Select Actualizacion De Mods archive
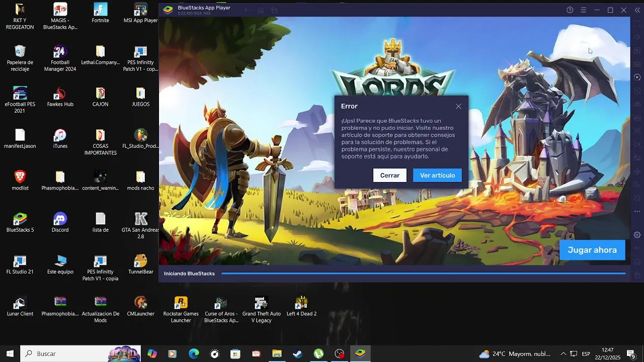 [x=101, y=309]
